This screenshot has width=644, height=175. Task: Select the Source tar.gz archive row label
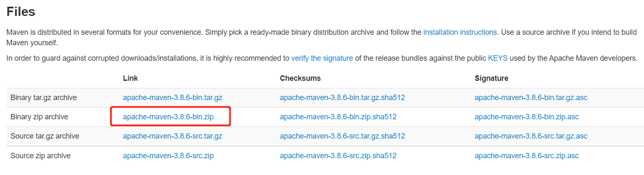tap(45, 136)
